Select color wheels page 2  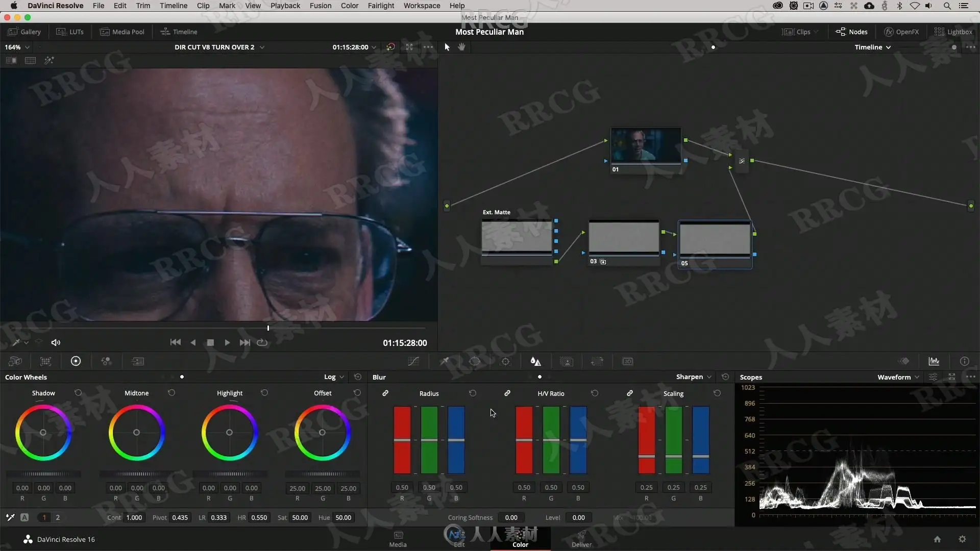click(x=58, y=517)
